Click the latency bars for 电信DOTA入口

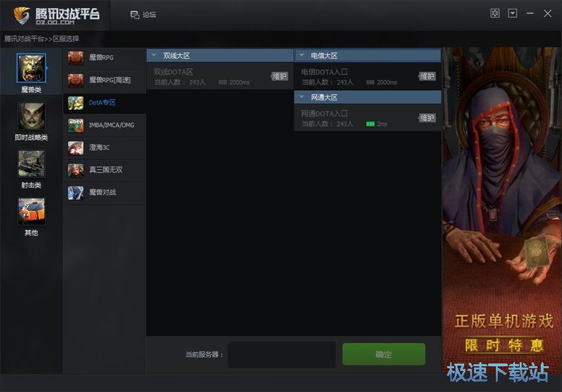pos(370,83)
